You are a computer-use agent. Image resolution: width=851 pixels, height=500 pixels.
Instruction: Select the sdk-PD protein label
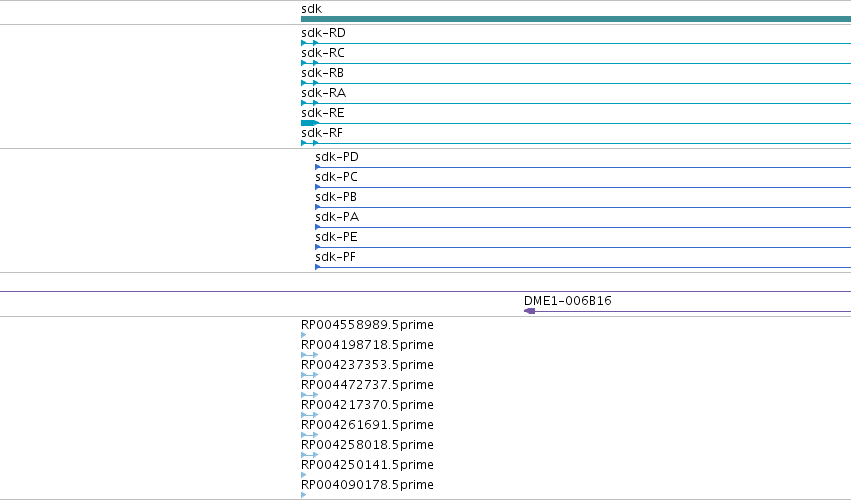(337, 157)
